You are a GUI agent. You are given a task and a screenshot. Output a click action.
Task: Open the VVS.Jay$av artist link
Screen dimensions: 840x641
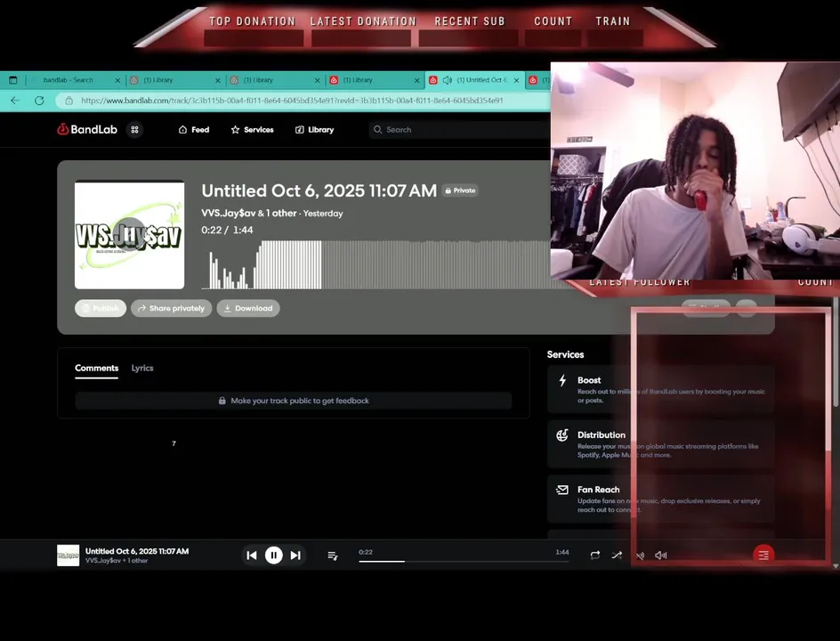point(229,213)
